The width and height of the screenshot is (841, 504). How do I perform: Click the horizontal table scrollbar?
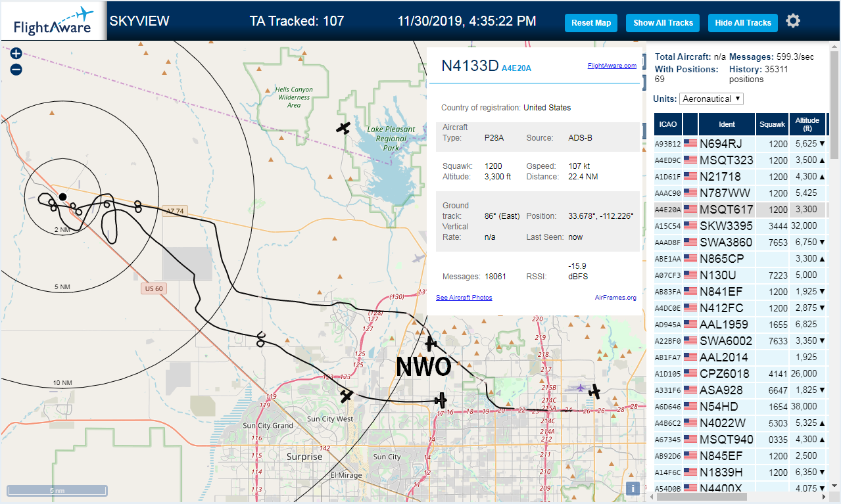701,497
